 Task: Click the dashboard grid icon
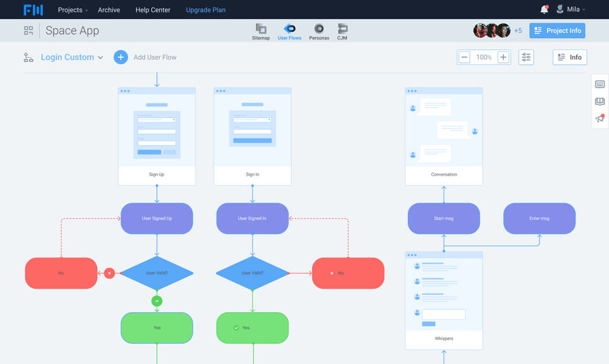(x=29, y=30)
